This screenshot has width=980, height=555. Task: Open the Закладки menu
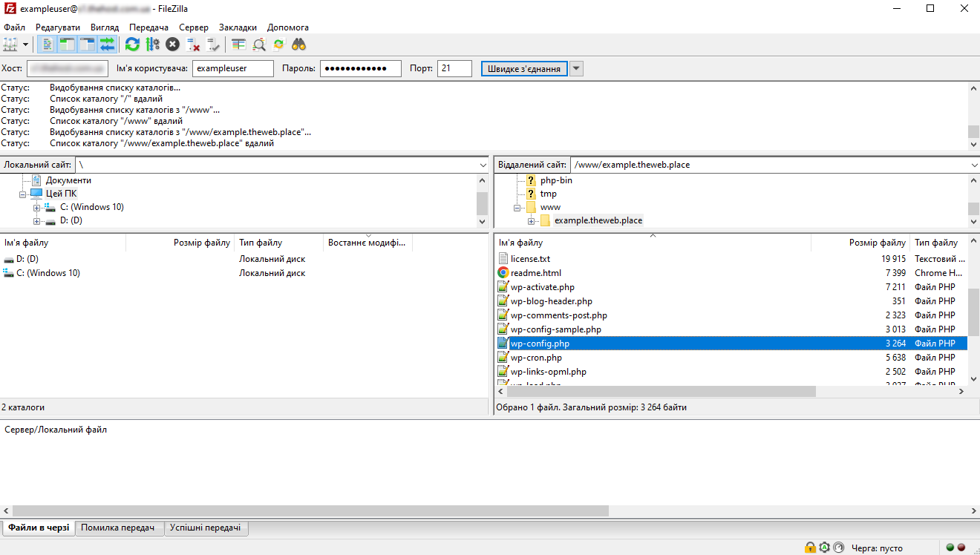(x=239, y=27)
